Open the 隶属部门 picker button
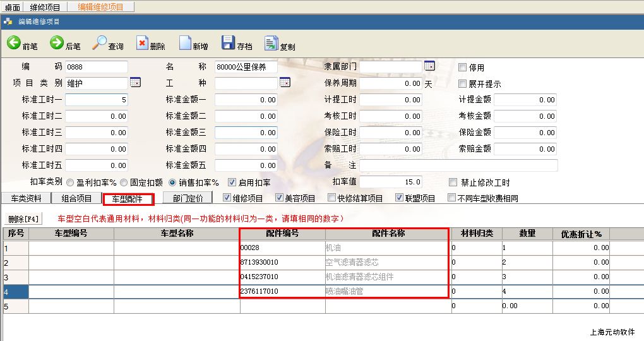 click(429, 66)
